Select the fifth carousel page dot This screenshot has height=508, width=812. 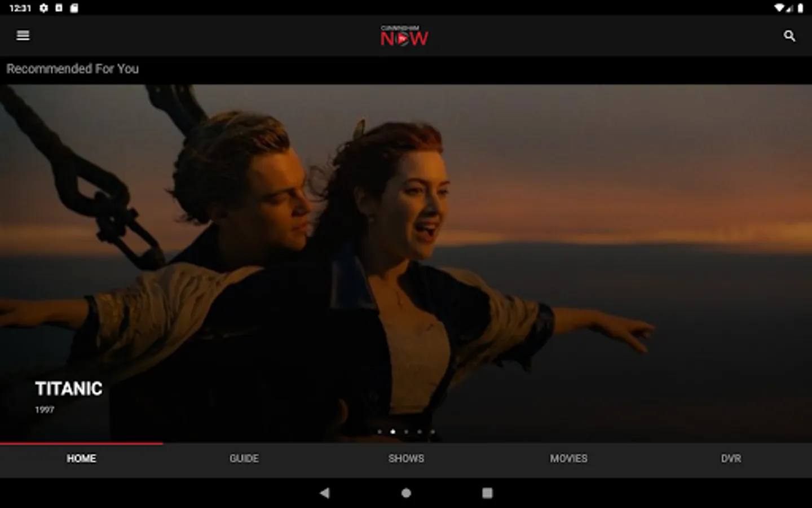pos(433,432)
